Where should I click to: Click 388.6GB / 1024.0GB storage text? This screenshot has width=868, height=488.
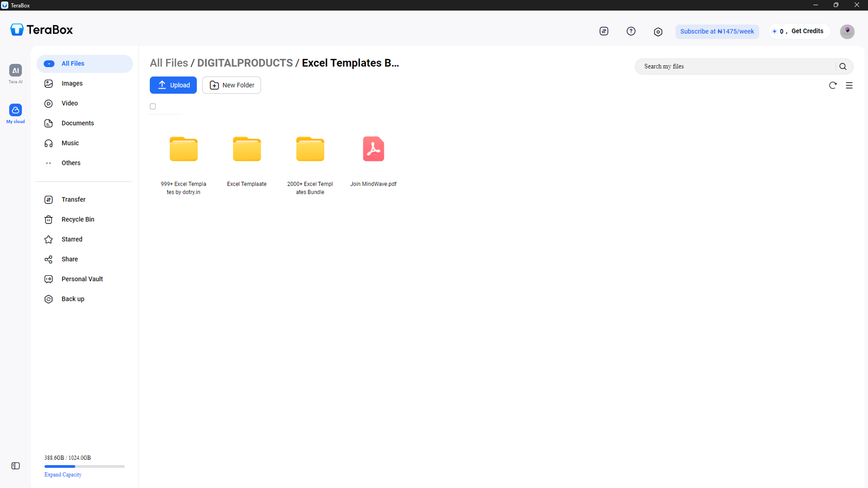point(67,457)
